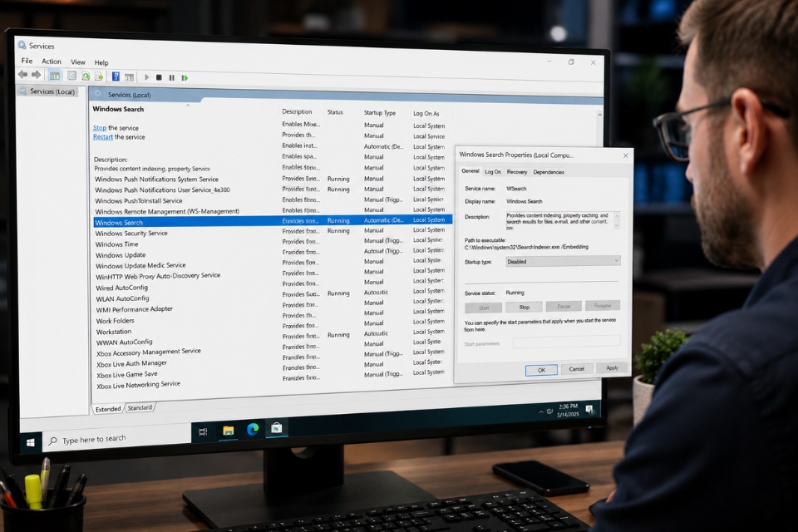Switch to the Standard tab

click(140, 408)
